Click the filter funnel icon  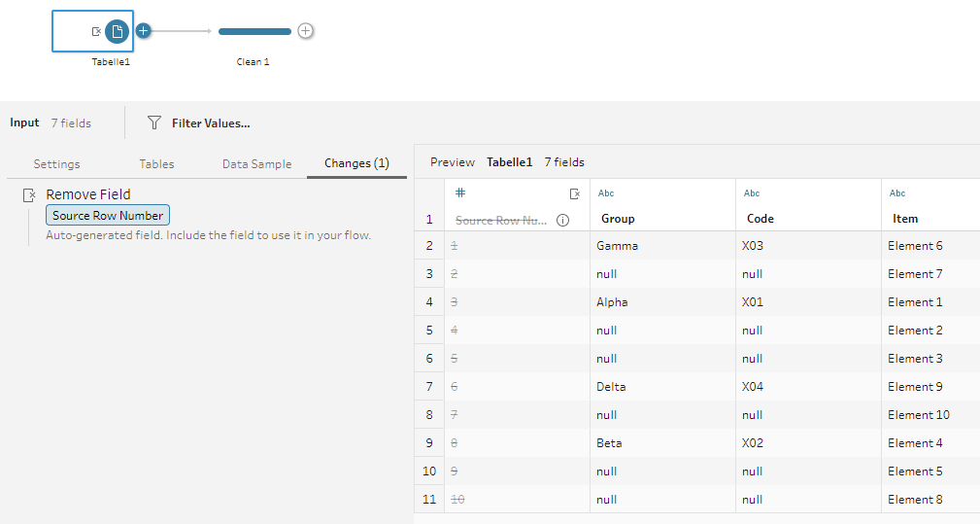tap(153, 122)
